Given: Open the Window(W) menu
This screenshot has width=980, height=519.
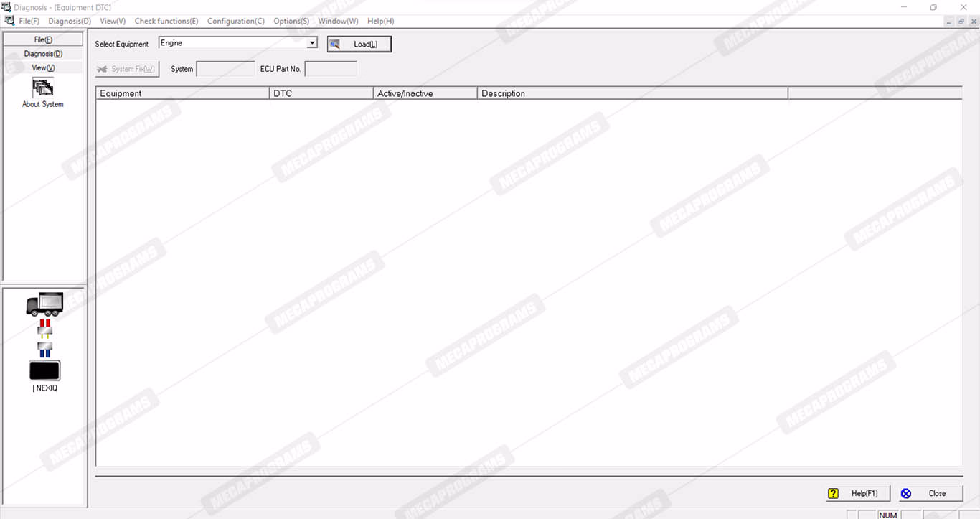Looking at the screenshot, I should pyautogui.click(x=338, y=22).
